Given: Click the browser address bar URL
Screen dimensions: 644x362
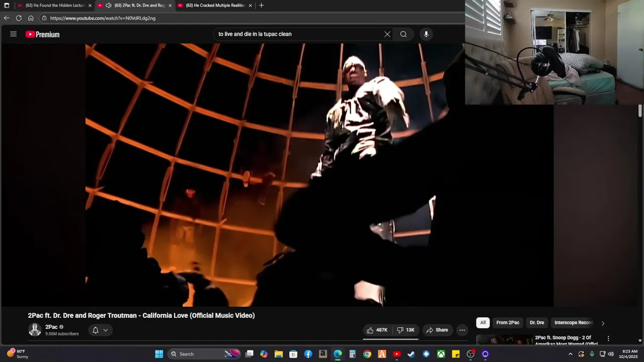Looking at the screenshot, I should 103,18.
